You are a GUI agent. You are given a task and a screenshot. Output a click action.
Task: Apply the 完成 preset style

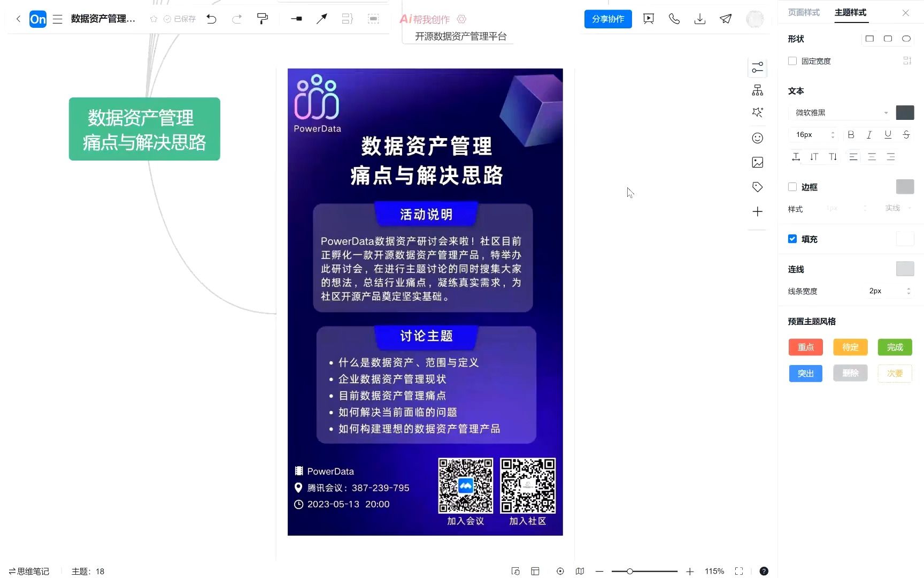pos(895,347)
